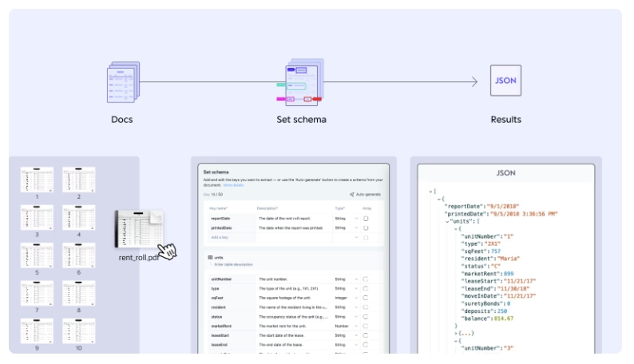Click the JSON panel header tab
The height and width of the screenshot is (364, 634).
[x=505, y=173]
